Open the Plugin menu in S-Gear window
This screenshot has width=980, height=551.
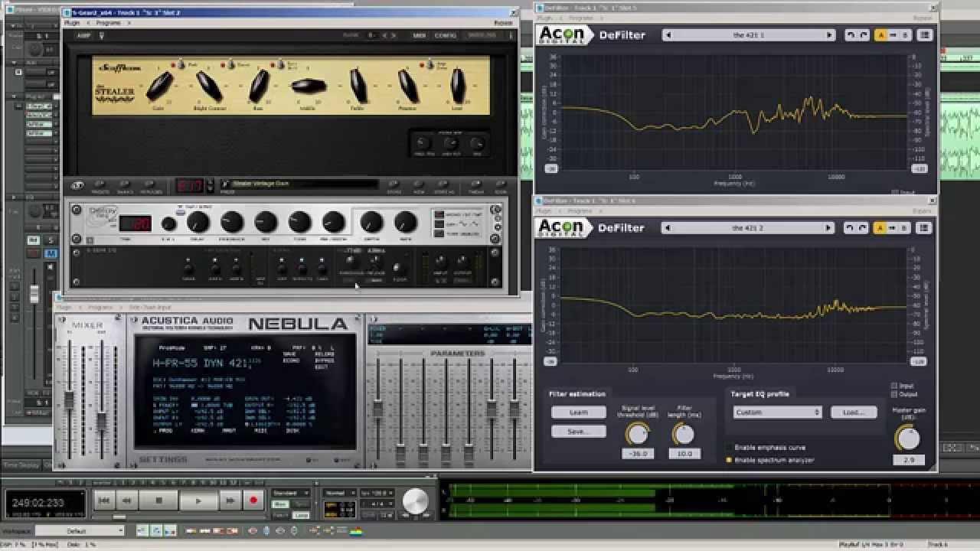(71, 23)
